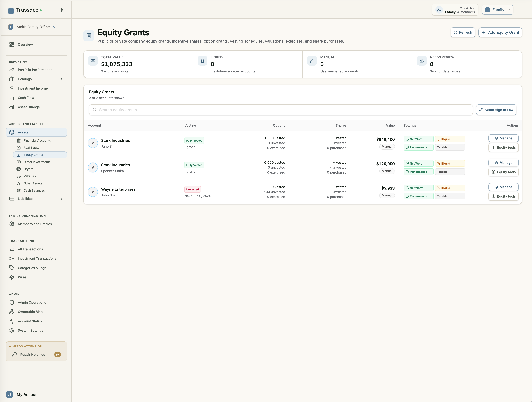Click the Investment Income dollar icon

point(12,88)
